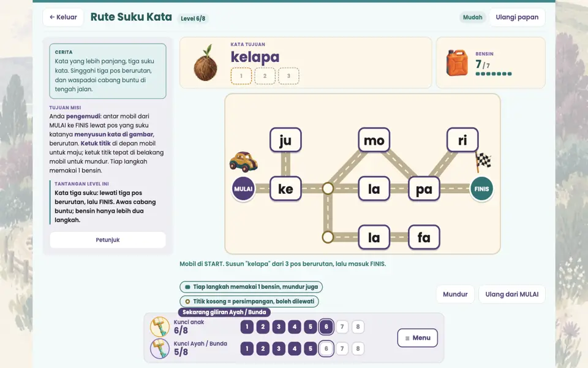The image size is (588, 368).
Task: Select level 8 in Kunci Ayah / Bunda row
Action: pos(358,348)
